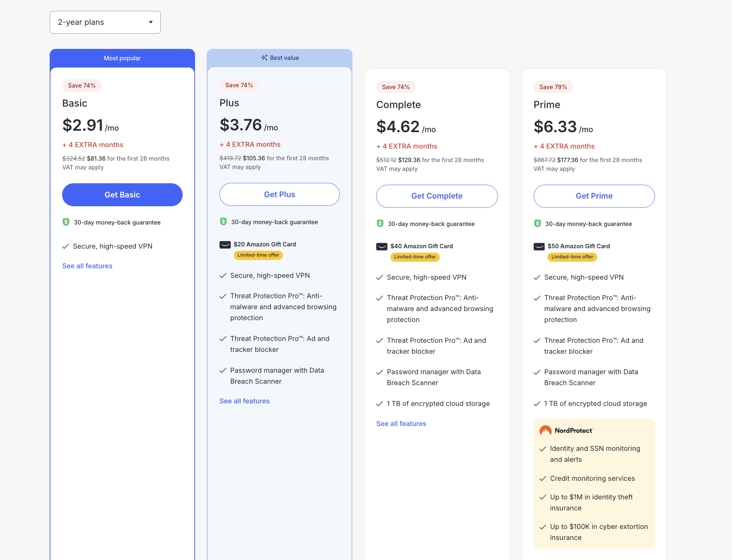
Task: Click checkmark beside Plus Secure, high-speed VPN
Action: [x=223, y=276]
